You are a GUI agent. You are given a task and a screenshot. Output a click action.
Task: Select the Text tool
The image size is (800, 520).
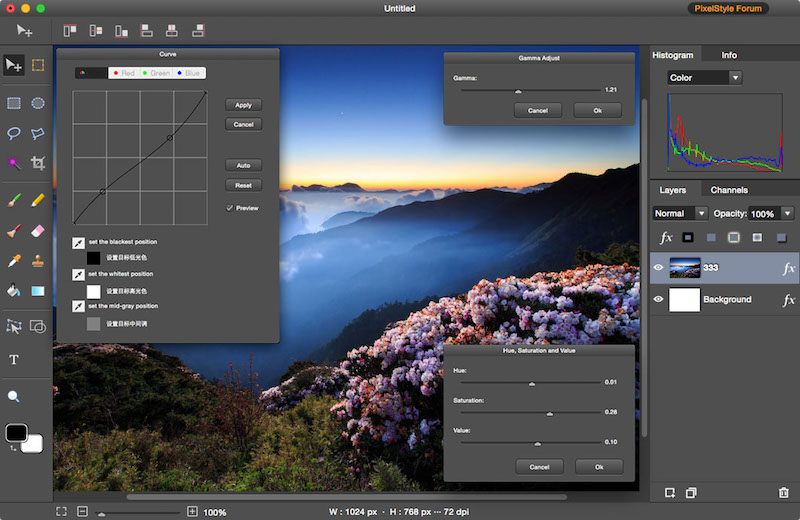(x=14, y=359)
